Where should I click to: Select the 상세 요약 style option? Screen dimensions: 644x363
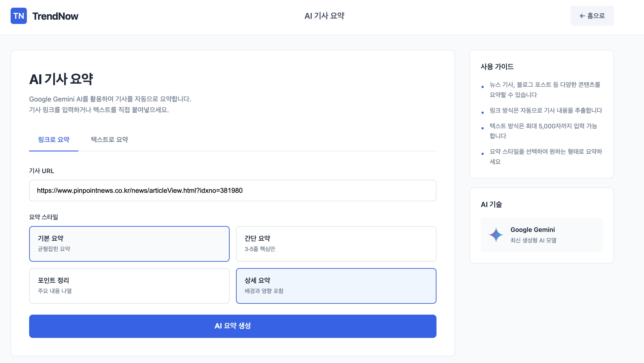[x=336, y=286]
